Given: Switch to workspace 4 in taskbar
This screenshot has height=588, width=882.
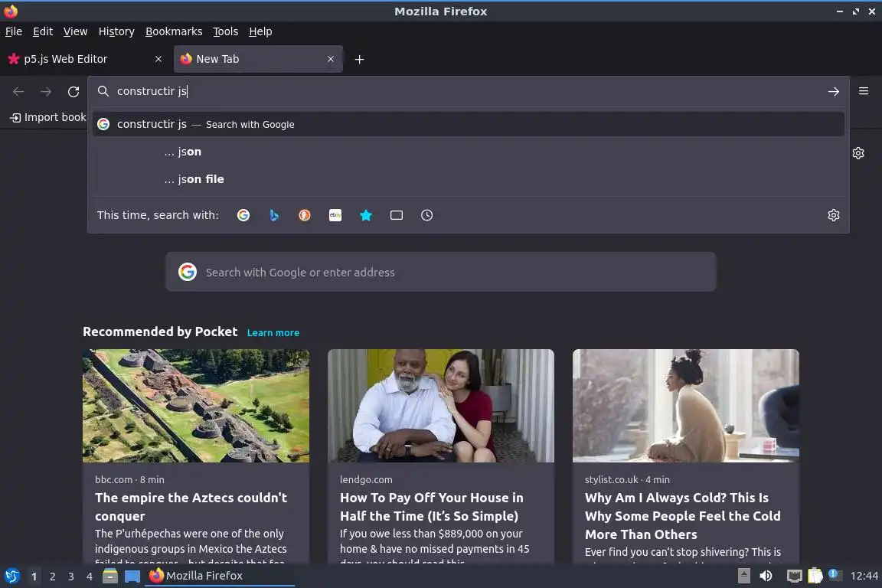Looking at the screenshot, I should pos(90,577).
